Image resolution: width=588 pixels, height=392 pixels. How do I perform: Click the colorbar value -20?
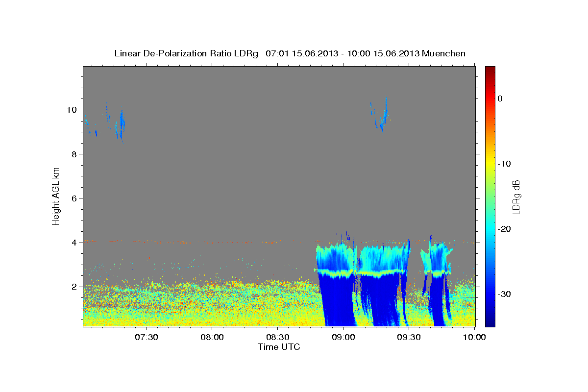pyautogui.click(x=504, y=229)
